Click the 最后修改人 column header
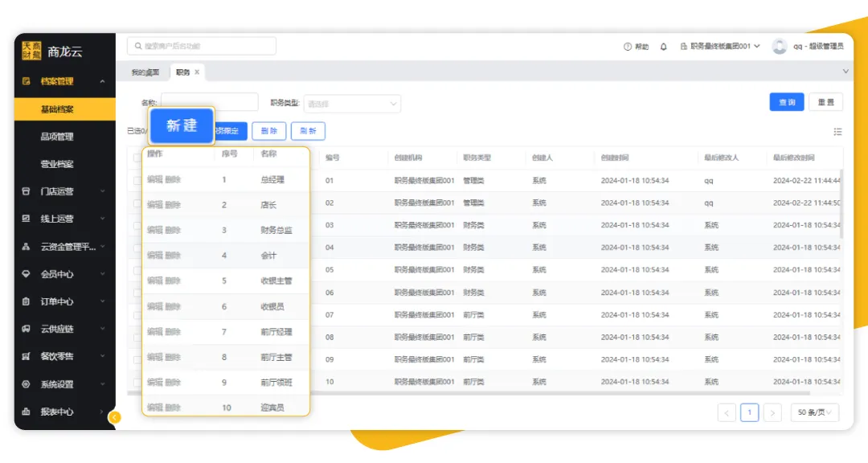Viewport: 868px width, 463px height. (721, 158)
